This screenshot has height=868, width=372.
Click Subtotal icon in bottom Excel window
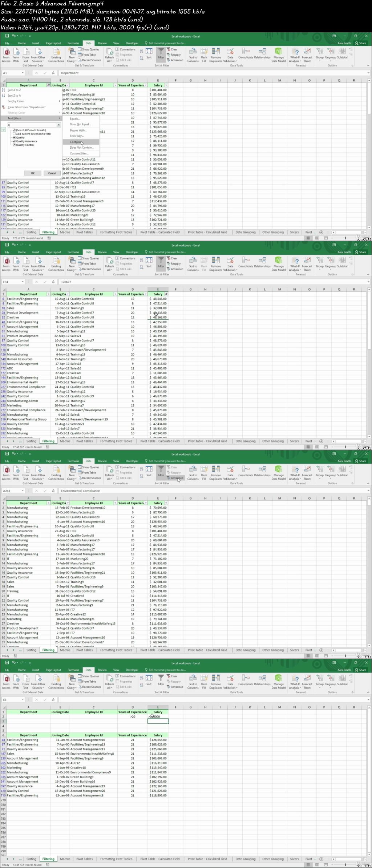pyautogui.click(x=342, y=679)
